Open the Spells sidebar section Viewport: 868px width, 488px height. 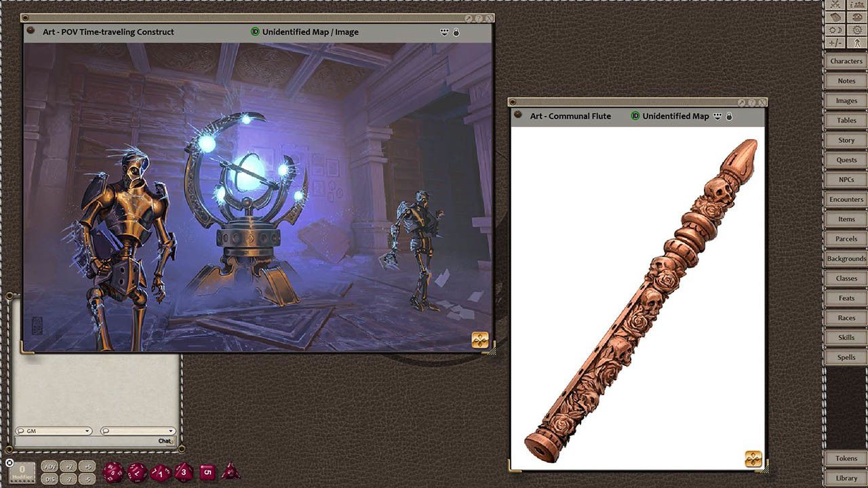pyautogui.click(x=845, y=357)
